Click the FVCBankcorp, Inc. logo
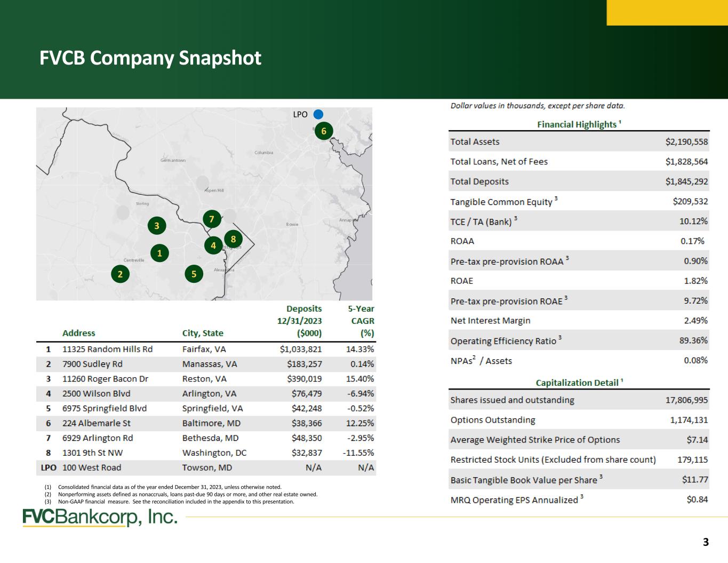Viewport: 728px width, 563px height. [x=100, y=517]
